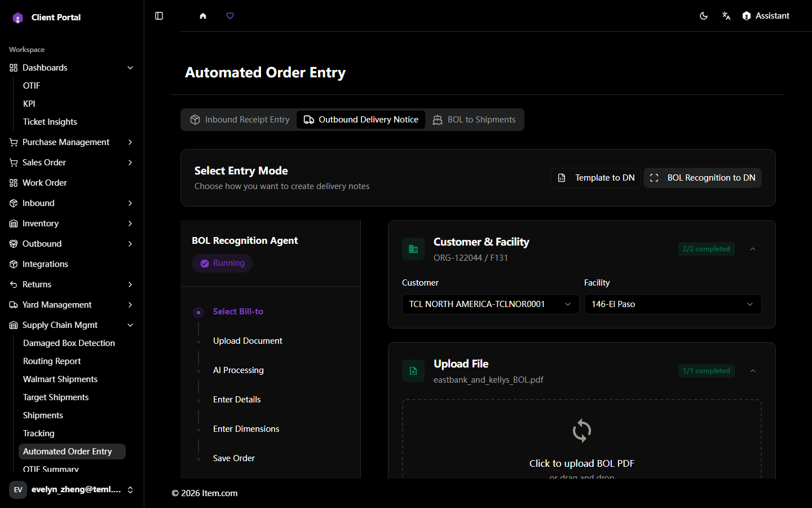Open the language translate icon
Image resolution: width=812 pixels, height=508 pixels.
(726, 16)
